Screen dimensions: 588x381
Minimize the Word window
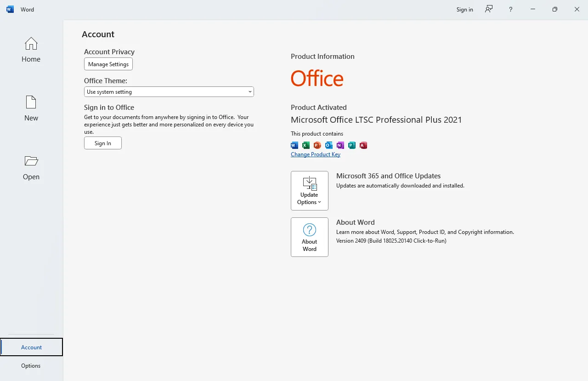tap(533, 9)
